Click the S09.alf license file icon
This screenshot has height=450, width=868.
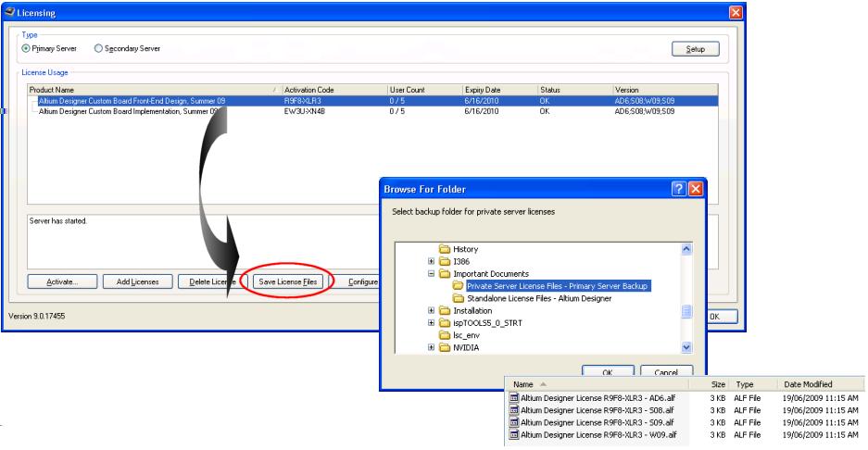point(514,422)
